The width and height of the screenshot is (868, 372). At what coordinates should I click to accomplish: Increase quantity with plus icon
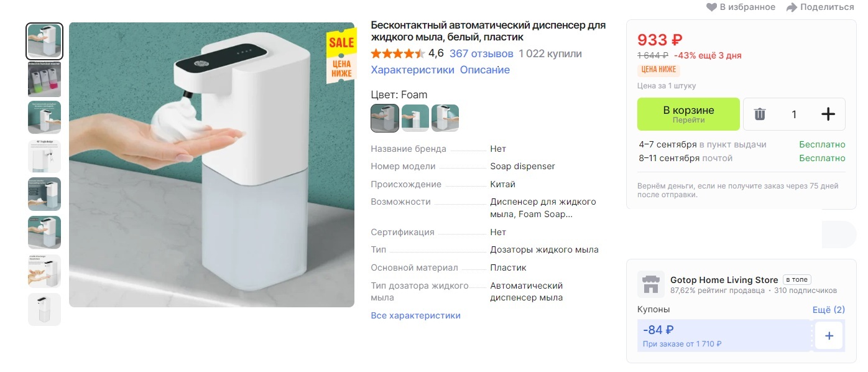pos(828,114)
